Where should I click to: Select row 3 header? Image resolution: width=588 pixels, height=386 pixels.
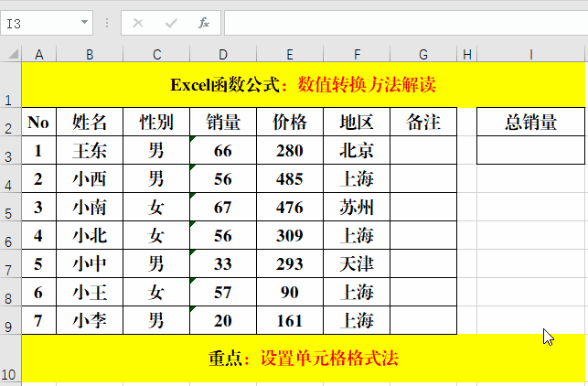[11, 150]
